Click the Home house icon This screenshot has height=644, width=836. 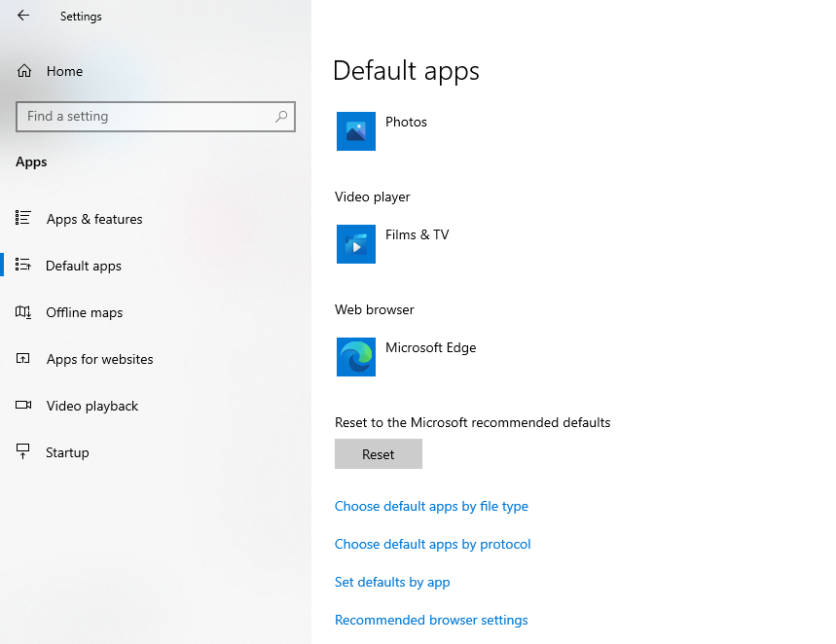point(24,71)
